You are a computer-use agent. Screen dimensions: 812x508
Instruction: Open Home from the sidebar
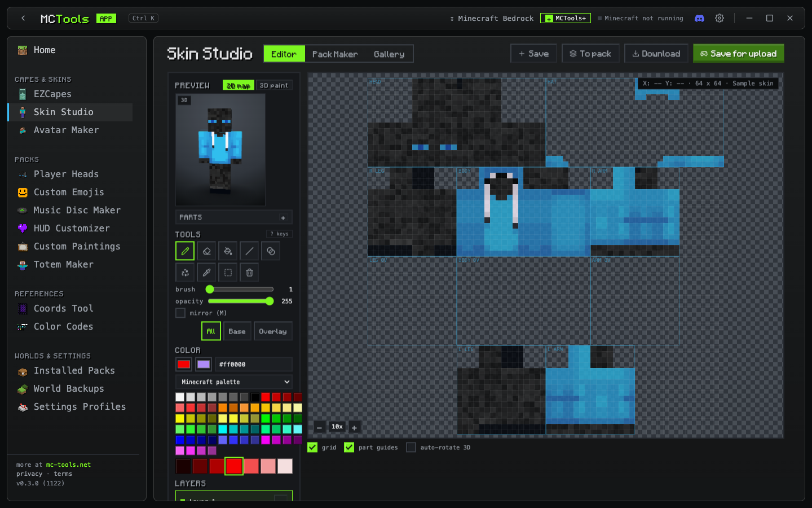point(70,50)
